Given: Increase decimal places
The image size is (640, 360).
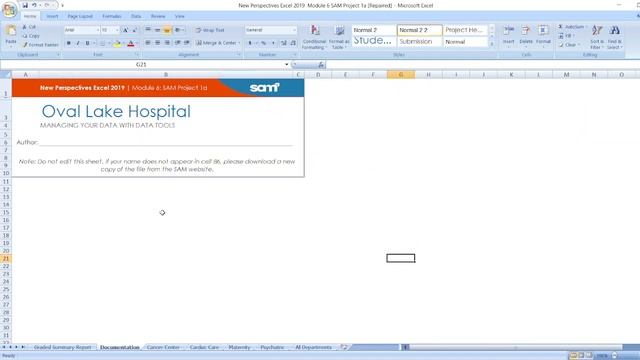Looking at the screenshot, I should point(284,43).
